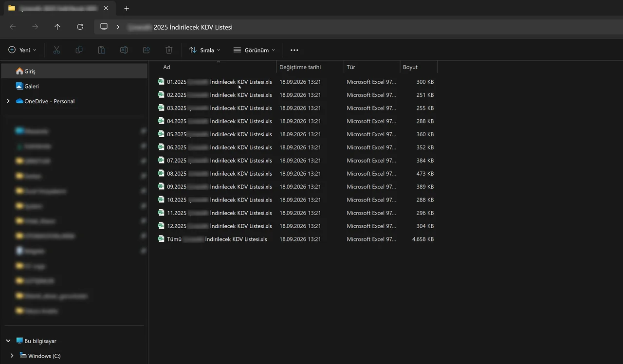Go up one folder level
The width and height of the screenshot is (623, 364).
click(x=57, y=27)
